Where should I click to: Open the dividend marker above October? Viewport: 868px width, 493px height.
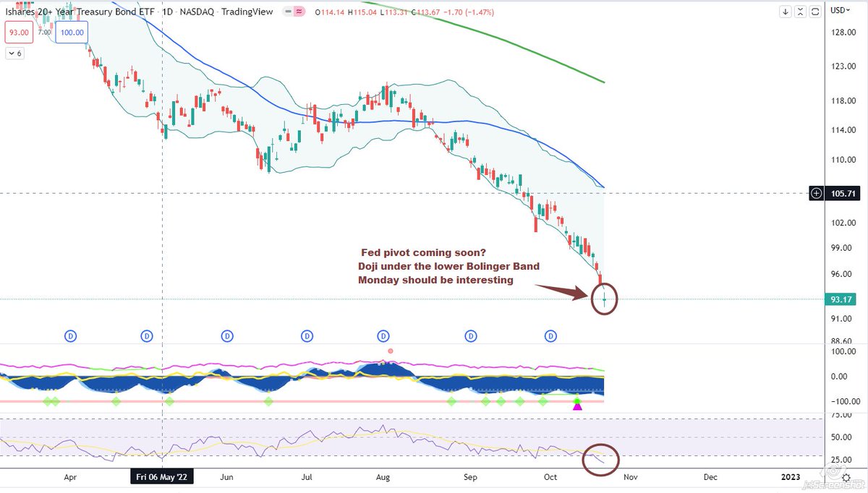(551, 335)
